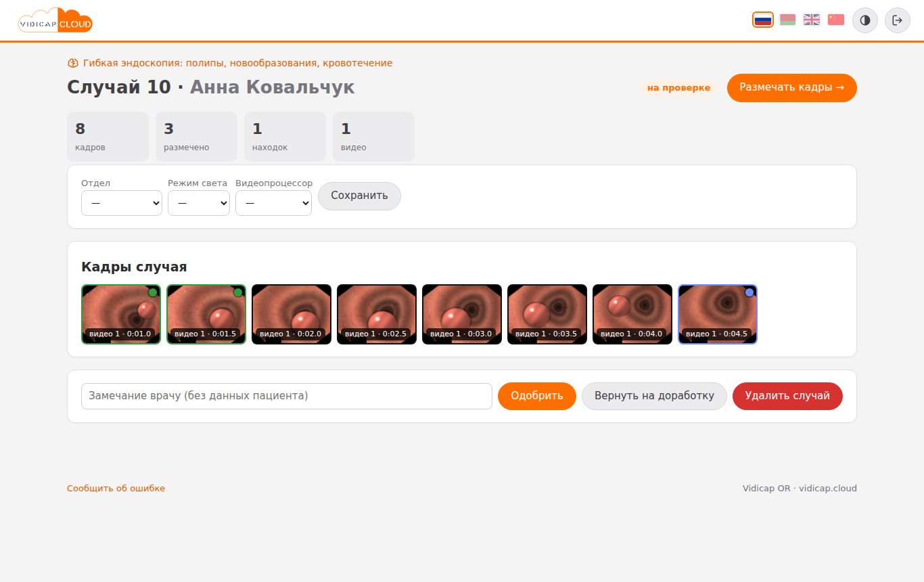Open Размечать кадры to annotate frames
924x582 pixels.
point(792,88)
